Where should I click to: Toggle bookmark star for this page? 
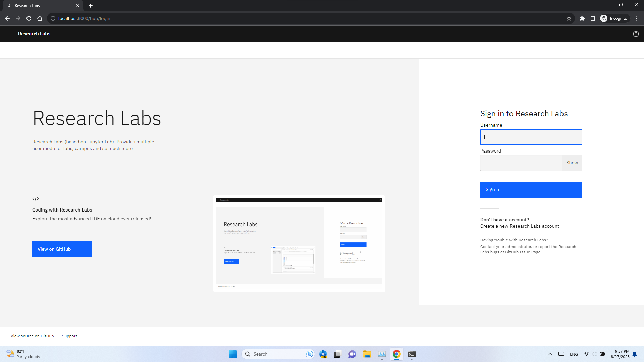coord(568,18)
